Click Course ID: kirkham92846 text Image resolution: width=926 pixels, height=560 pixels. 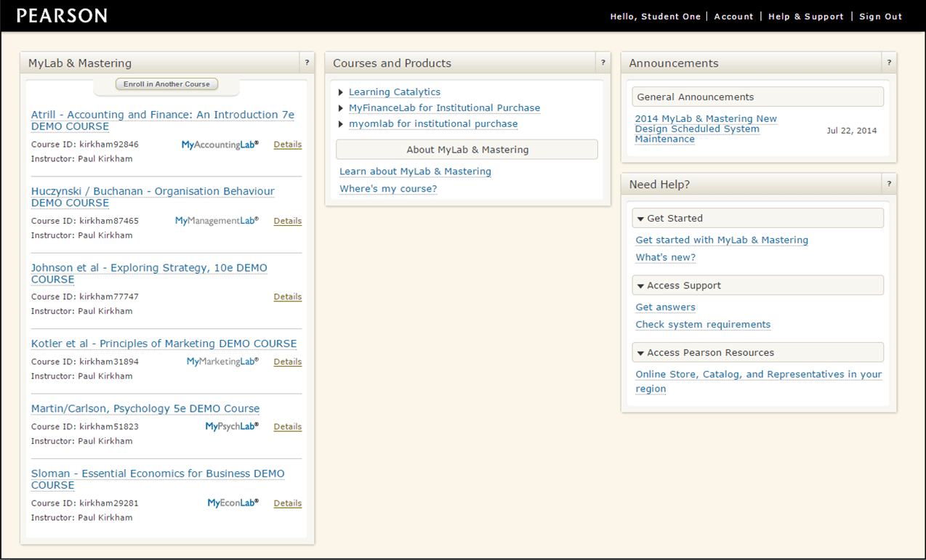click(85, 145)
